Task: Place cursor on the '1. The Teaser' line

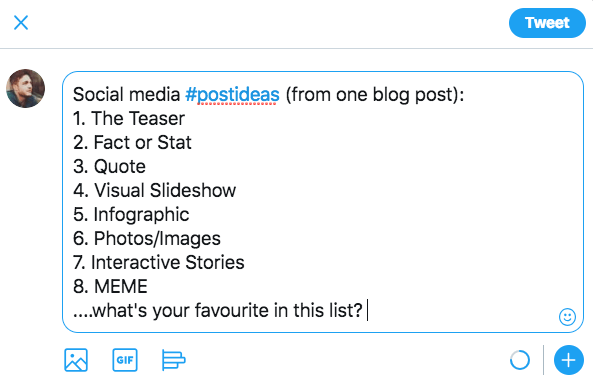Action: pyautogui.click(x=129, y=119)
